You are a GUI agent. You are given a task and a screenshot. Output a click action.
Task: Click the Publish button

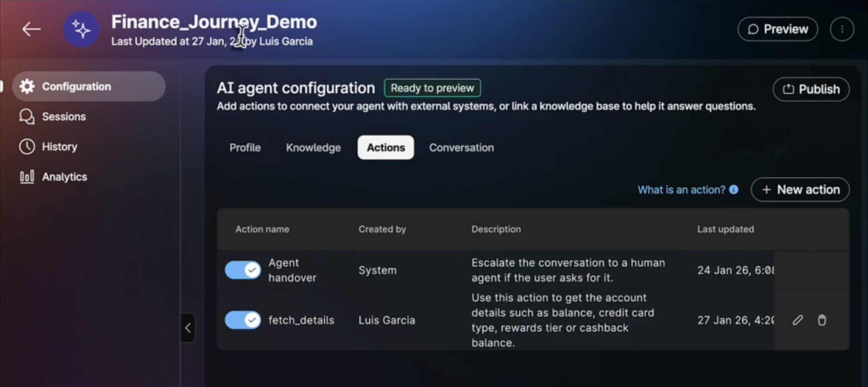click(811, 89)
